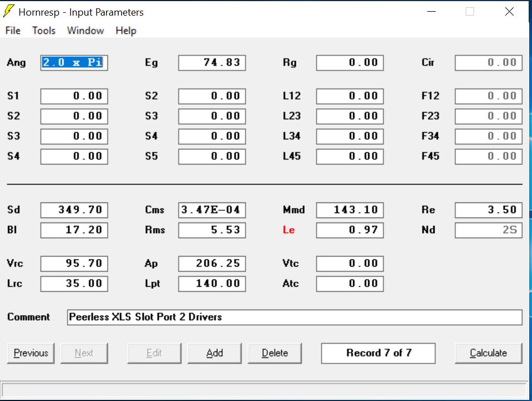Add a new record

pos(214,353)
